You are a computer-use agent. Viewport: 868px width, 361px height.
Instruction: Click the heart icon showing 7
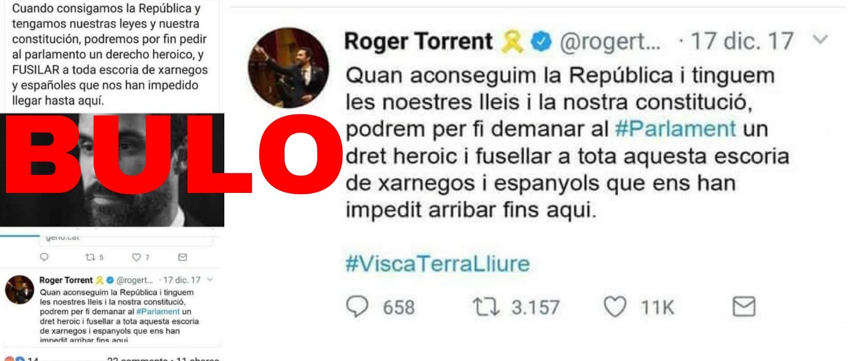click(x=135, y=257)
